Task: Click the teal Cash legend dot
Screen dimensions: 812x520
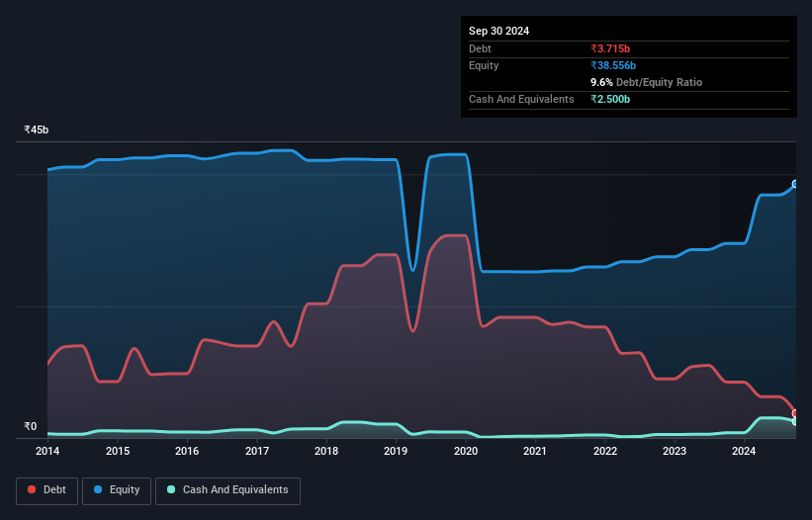Action: (171, 489)
